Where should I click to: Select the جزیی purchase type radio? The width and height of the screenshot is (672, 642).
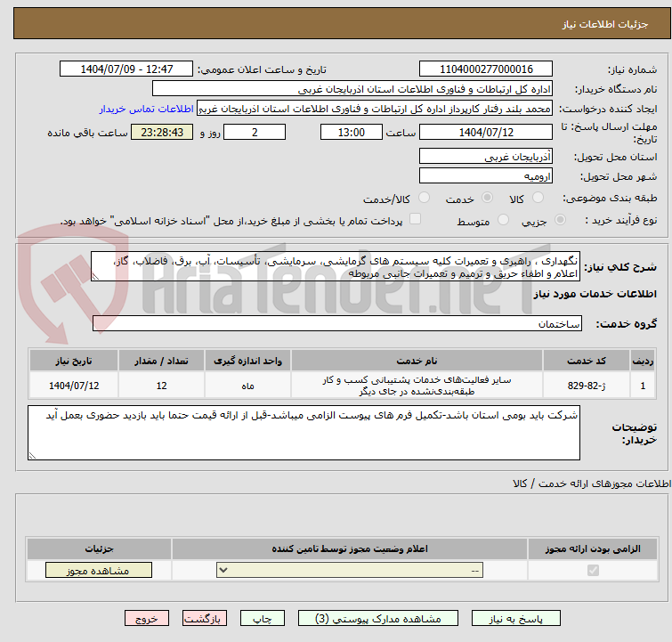pos(560,220)
